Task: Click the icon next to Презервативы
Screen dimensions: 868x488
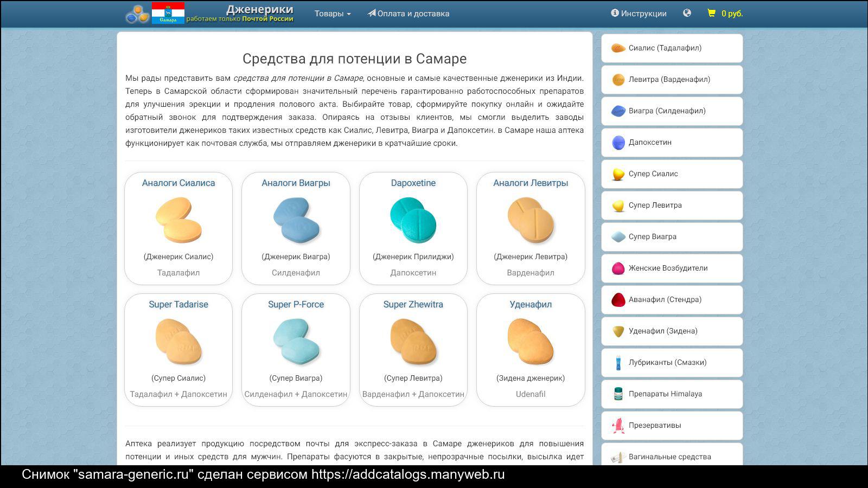Action: [x=618, y=426]
